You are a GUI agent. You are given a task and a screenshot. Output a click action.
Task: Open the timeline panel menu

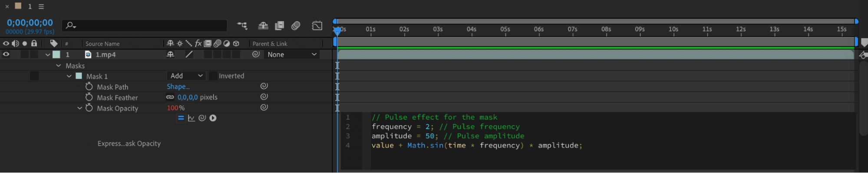(x=41, y=7)
